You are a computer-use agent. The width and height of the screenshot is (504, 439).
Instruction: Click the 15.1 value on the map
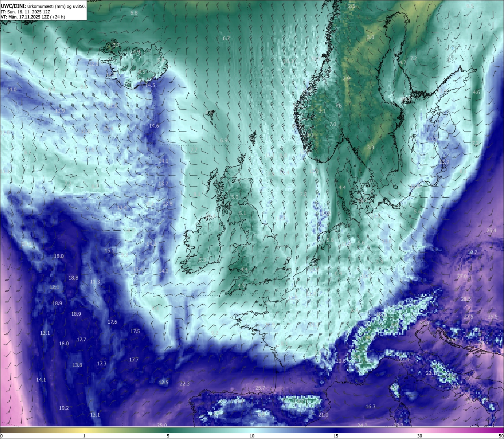(x=109, y=251)
